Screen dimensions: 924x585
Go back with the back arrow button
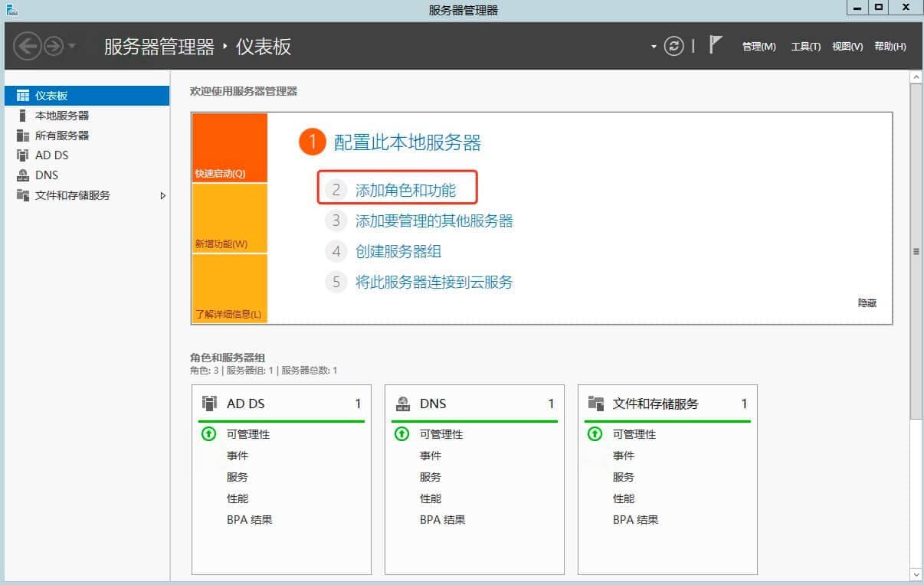[x=27, y=47]
